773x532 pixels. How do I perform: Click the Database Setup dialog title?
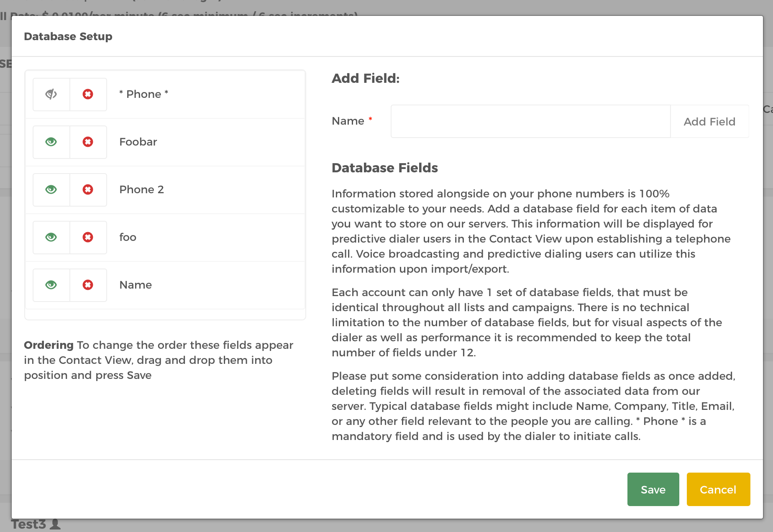pyautogui.click(x=68, y=36)
